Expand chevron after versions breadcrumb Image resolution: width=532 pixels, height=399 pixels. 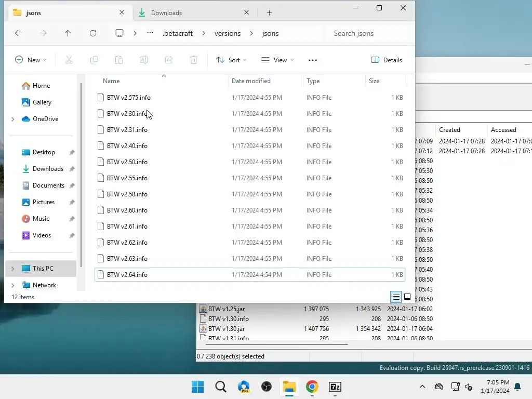coord(251,33)
